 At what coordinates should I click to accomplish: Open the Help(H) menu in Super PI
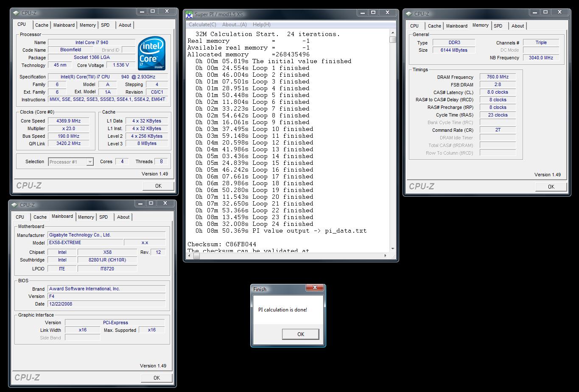tap(261, 25)
